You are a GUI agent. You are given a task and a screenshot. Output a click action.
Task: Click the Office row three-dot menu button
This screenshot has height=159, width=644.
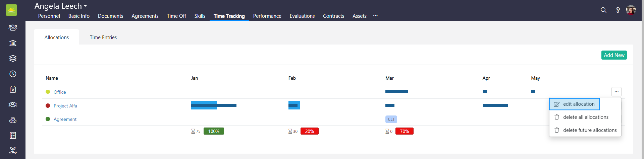(x=616, y=92)
